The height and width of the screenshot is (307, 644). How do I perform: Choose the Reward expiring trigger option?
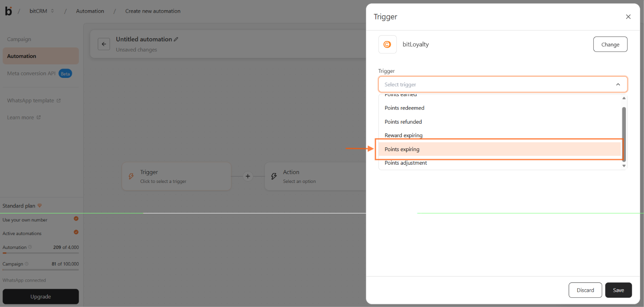coord(500,136)
